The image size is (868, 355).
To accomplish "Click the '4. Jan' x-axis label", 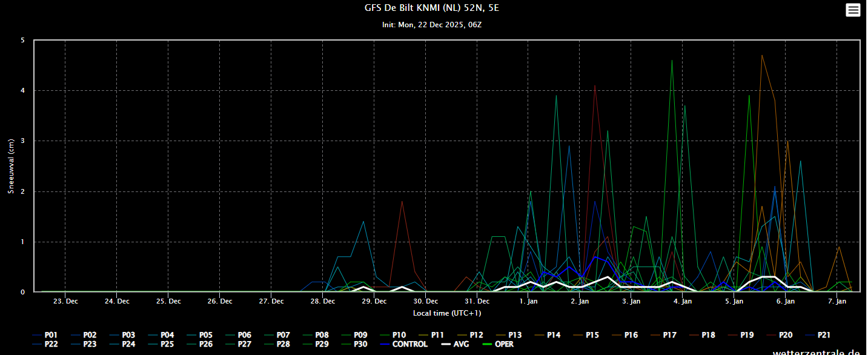I will 683,301.
